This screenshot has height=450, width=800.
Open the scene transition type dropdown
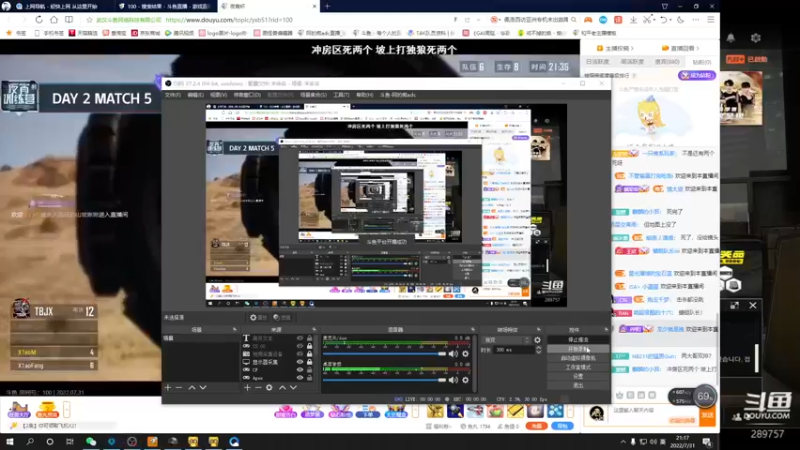(507, 340)
